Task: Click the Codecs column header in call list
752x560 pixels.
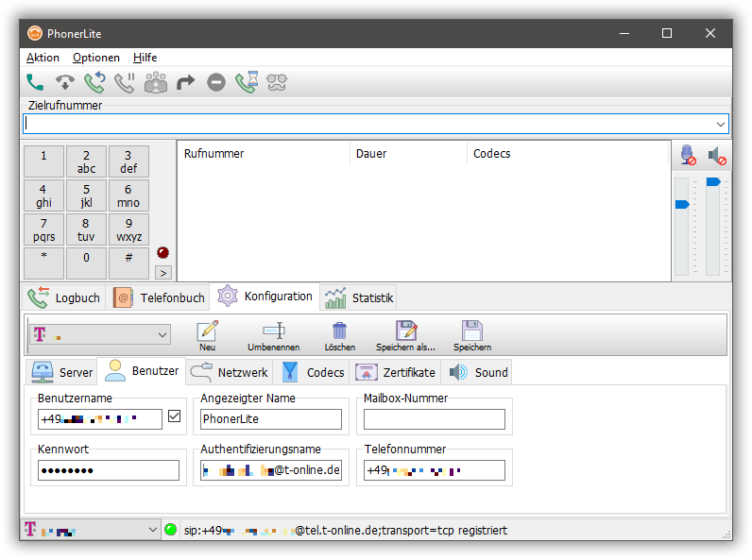Action: pos(568,153)
